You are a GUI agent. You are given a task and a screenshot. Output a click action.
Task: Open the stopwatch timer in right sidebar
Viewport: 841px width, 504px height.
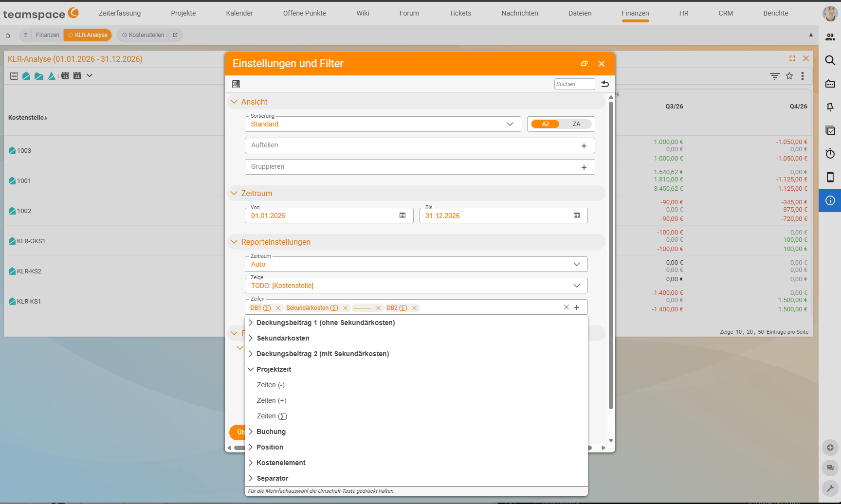pos(830,154)
